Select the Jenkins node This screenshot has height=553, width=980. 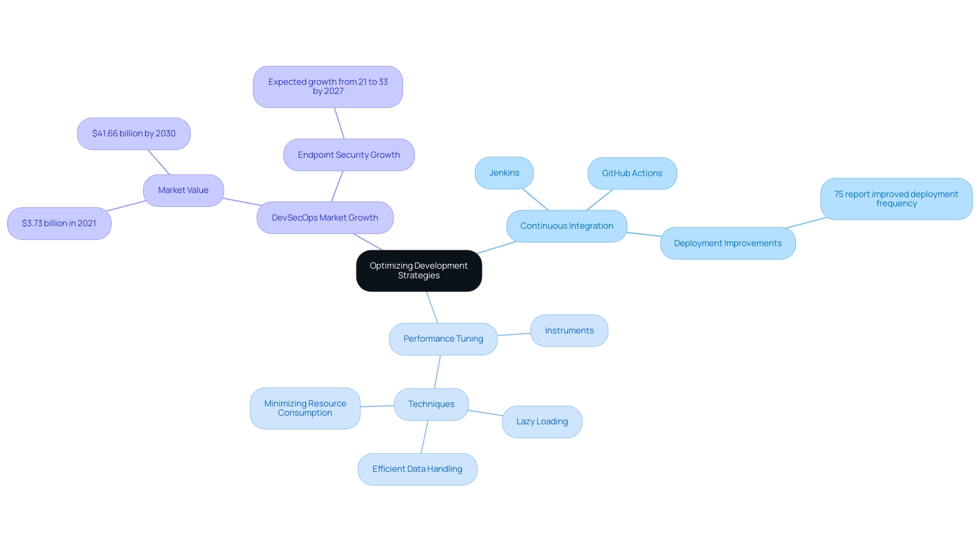pyautogui.click(x=505, y=173)
